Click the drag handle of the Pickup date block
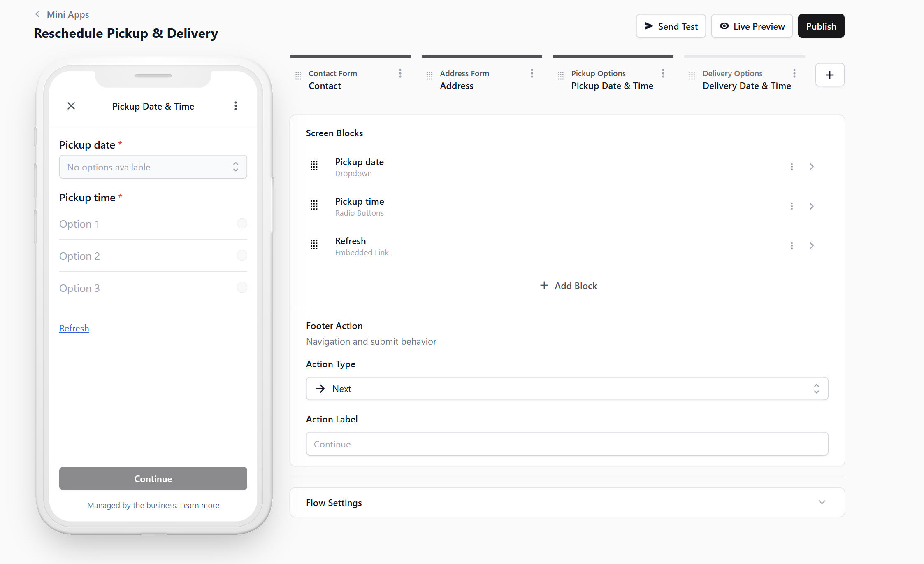 pyautogui.click(x=314, y=166)
